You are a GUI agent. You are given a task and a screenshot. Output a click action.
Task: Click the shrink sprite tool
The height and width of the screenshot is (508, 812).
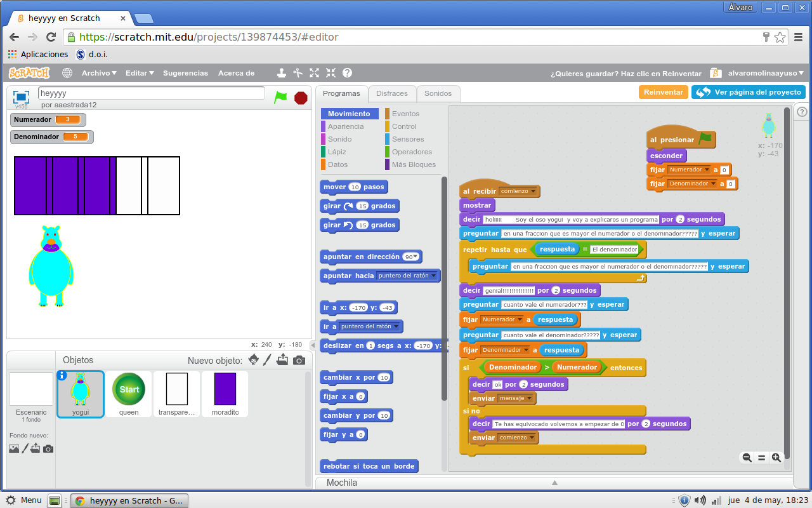tap(330, 72)
